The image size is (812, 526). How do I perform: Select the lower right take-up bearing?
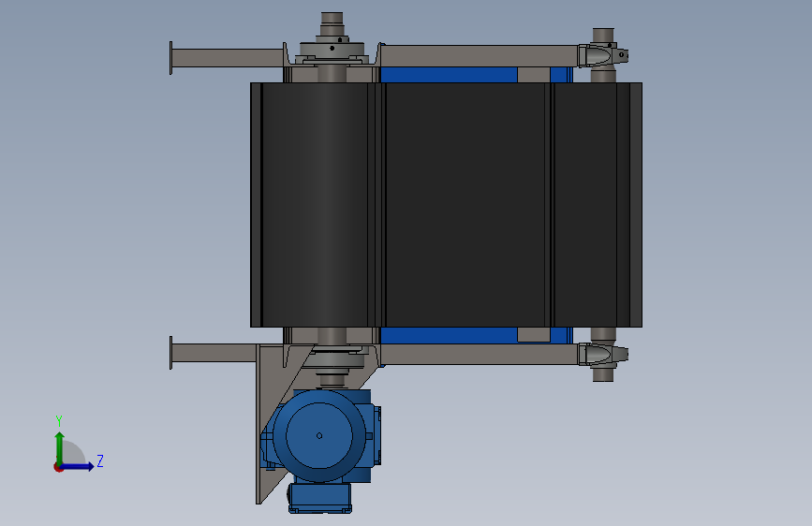603,355
